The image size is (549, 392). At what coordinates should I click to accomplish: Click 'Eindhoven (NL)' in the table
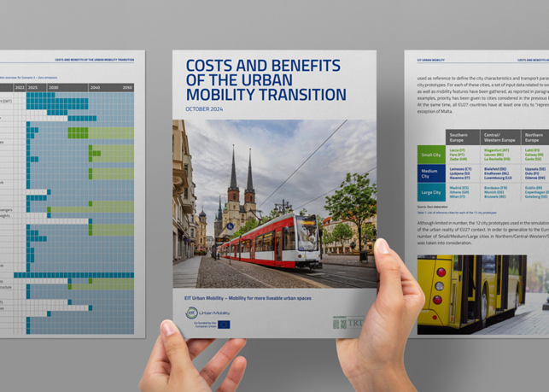tap(496, 173)
